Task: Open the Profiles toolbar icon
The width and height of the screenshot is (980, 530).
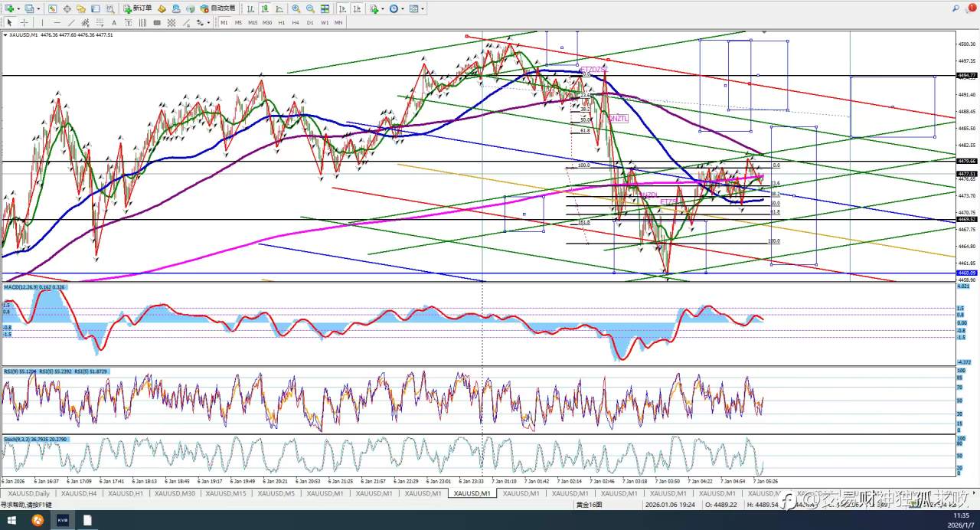Action: point(29,8)
